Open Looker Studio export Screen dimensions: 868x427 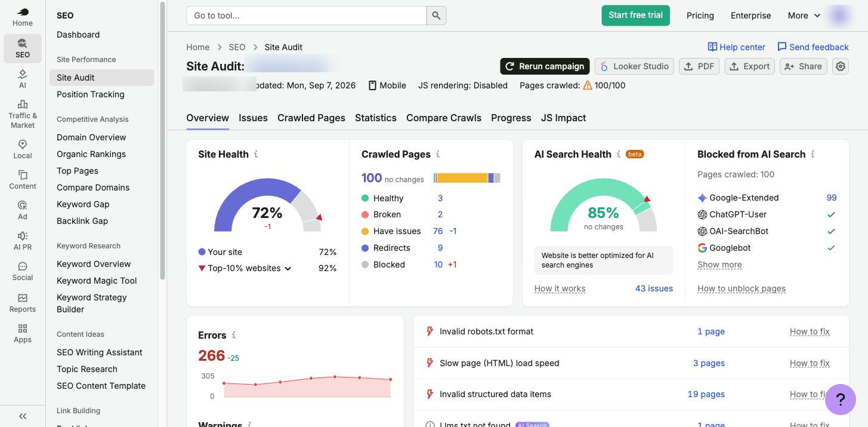pyautogui.click(x=635, y=66)
